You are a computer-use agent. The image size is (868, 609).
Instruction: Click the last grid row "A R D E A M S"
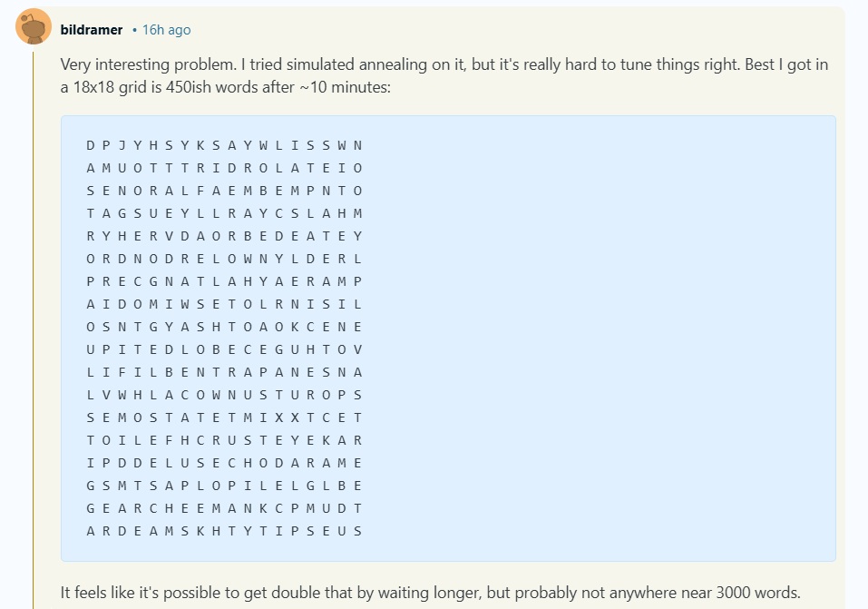(x=224, y=531)
